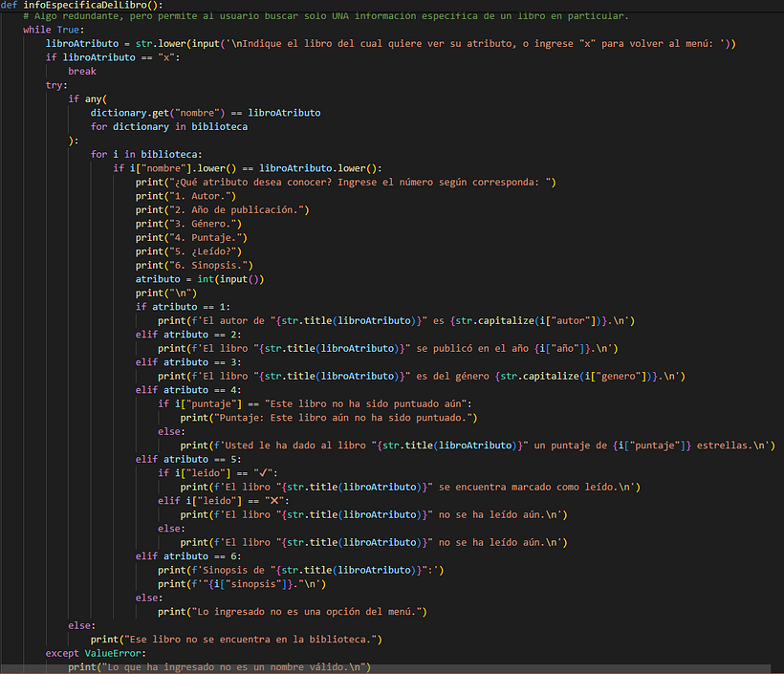This screenshot has width=784, height=674.
Task: Click the "elif atributo == 6:" line
Action: 188,556
